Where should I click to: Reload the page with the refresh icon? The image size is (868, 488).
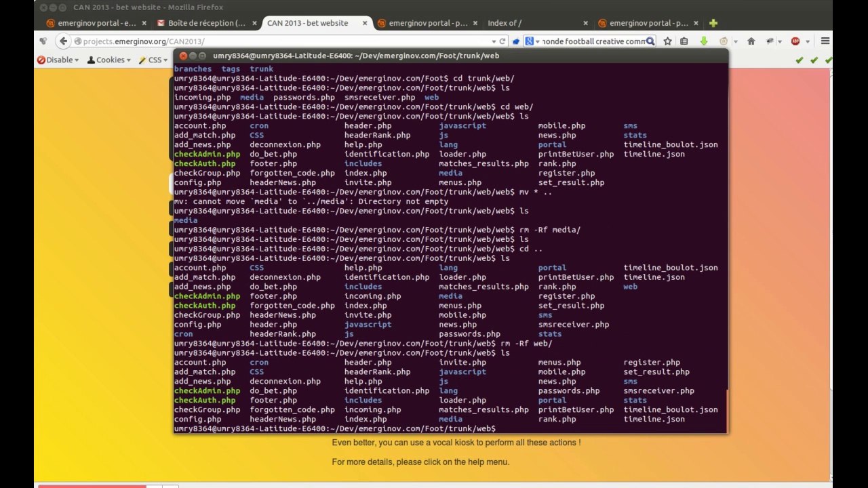(x=502, y=41)
